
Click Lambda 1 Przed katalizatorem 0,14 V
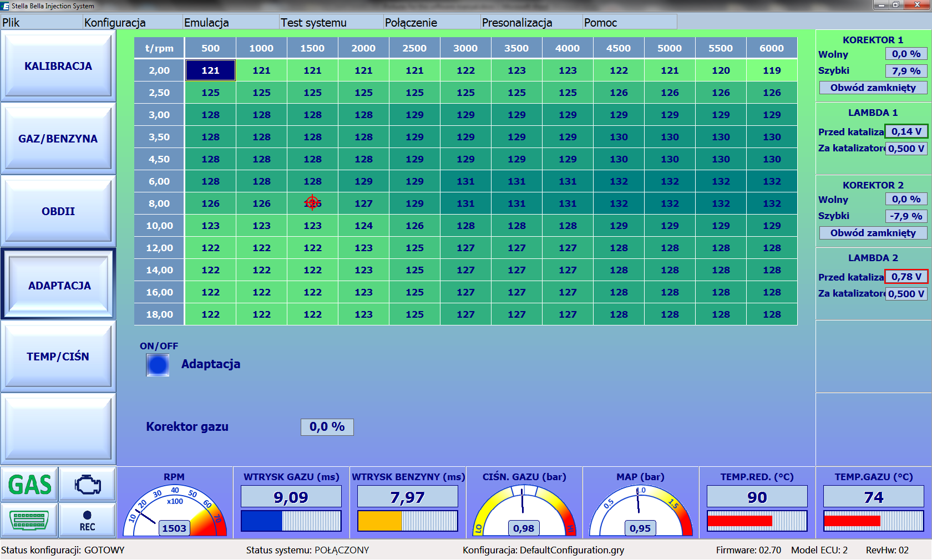[x=906, y=131]
